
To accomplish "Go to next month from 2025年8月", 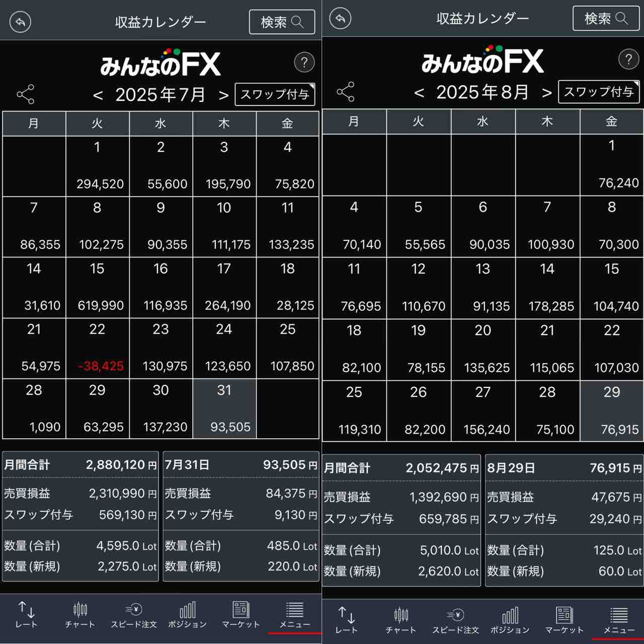I will [x=547, y=93].
